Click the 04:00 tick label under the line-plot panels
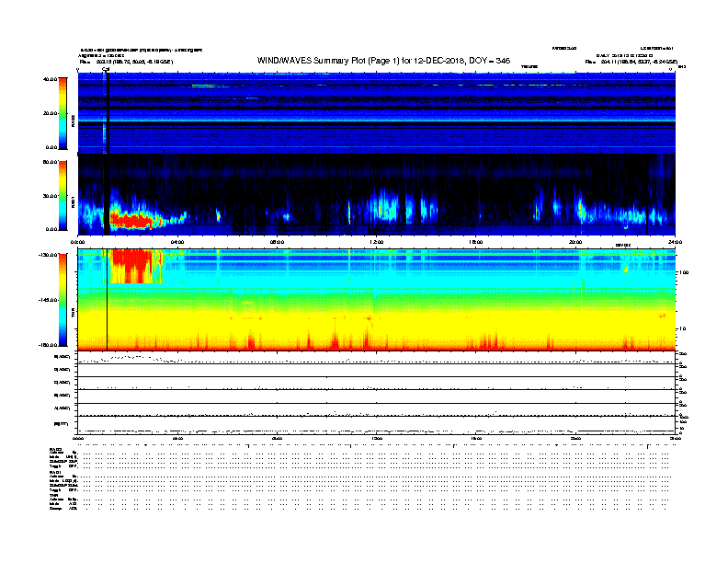 coord(177,439)
